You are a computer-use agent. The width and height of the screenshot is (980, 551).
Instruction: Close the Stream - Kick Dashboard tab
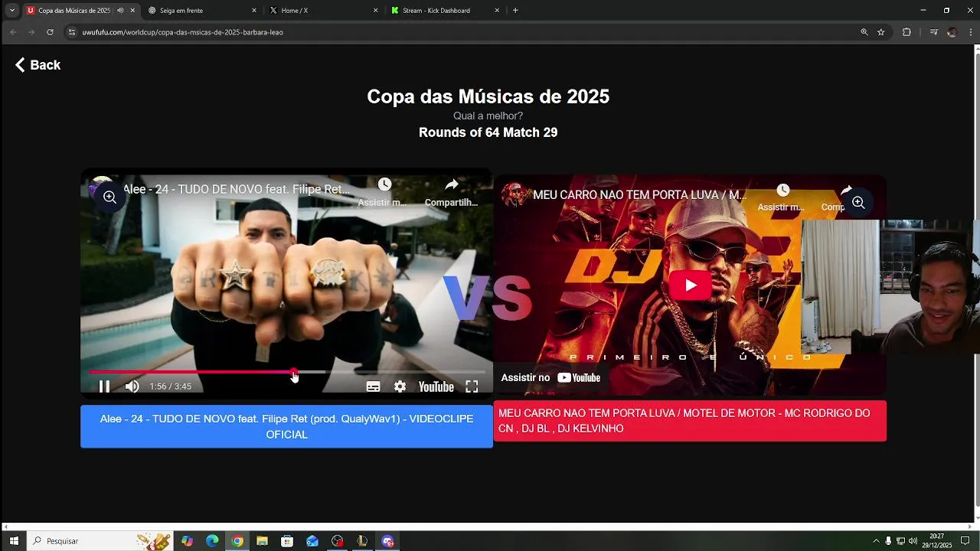click(x=497, y=11)
